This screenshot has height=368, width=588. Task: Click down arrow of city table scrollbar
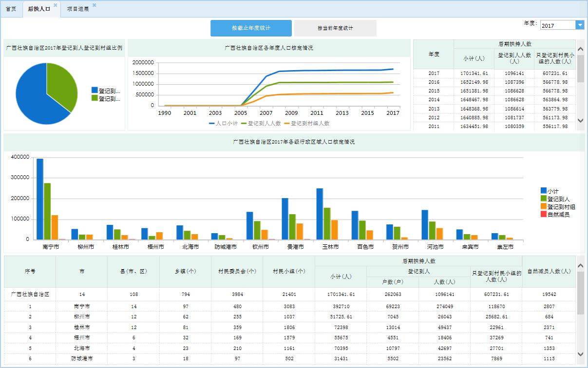tap(580, 354)
